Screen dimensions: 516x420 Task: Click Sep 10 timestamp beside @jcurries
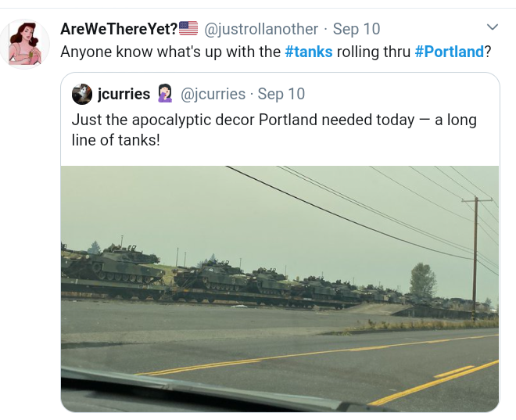pos(281,94)
